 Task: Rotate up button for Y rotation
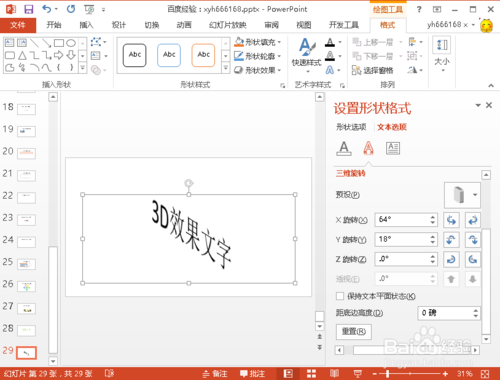[451, 240]
